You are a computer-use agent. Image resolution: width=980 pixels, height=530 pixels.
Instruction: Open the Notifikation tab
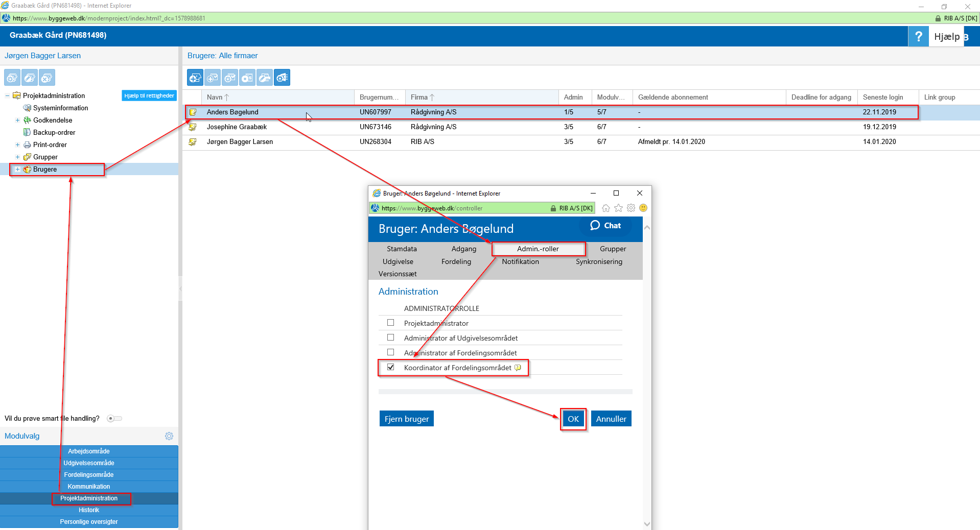(520, 261)
